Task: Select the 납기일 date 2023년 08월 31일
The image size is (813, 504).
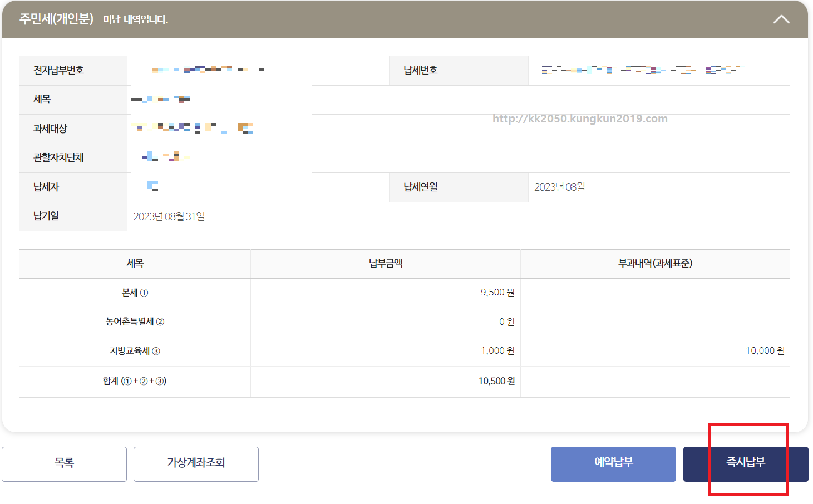Action: tap(170, 216)
